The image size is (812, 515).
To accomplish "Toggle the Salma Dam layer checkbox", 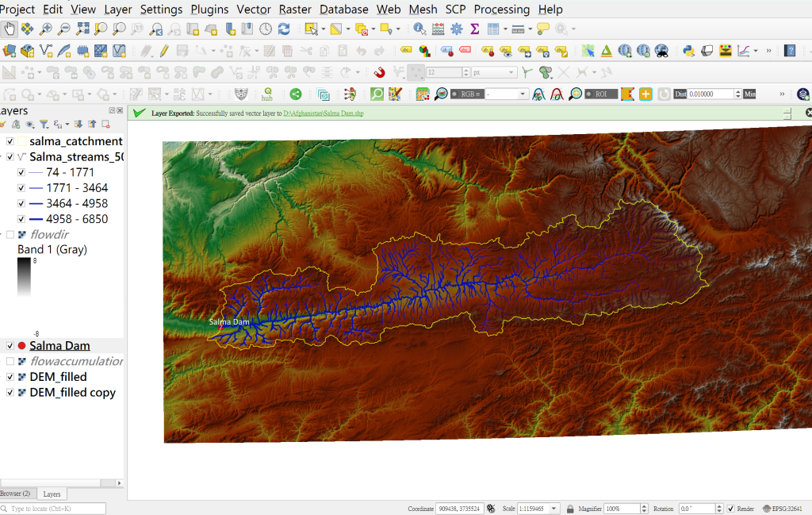I will (10, 345).
